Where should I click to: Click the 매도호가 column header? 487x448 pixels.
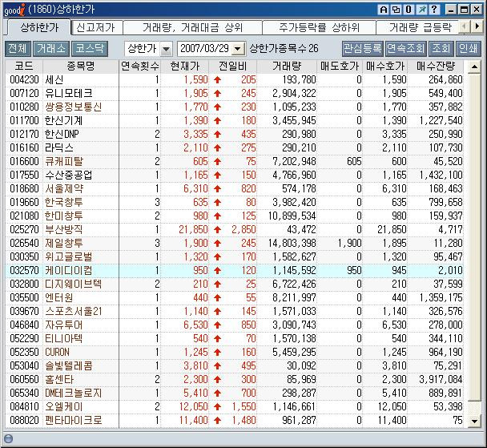340,67
